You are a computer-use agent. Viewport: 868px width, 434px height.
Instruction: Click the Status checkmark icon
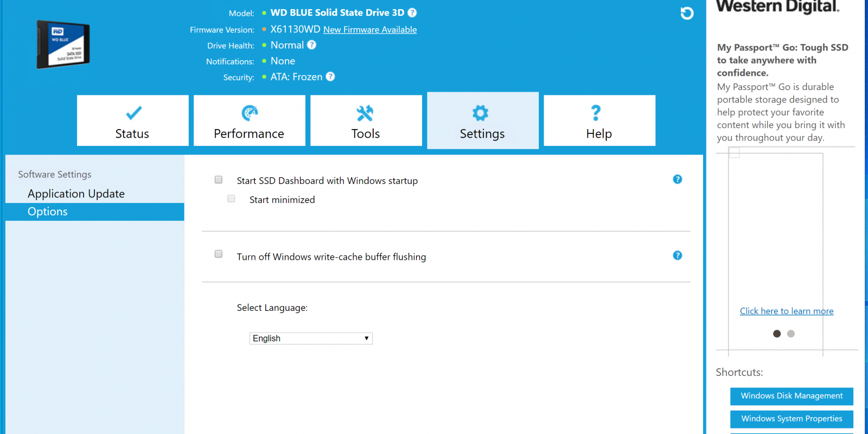(x=133, y=113)
